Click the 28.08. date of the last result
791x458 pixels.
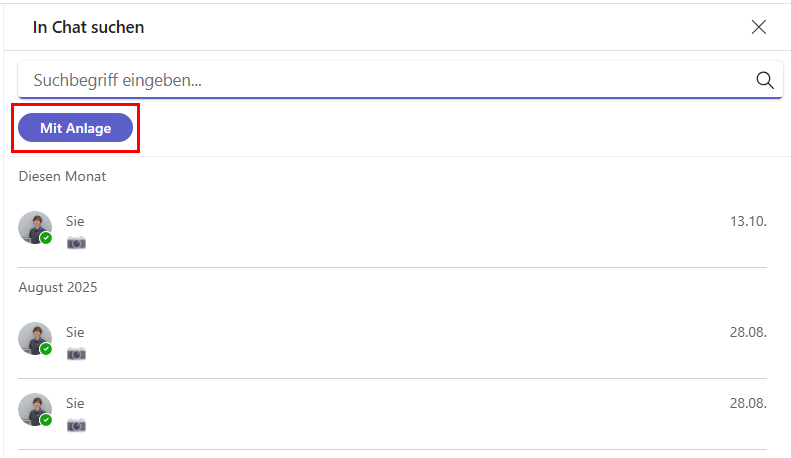coord(748,403)
